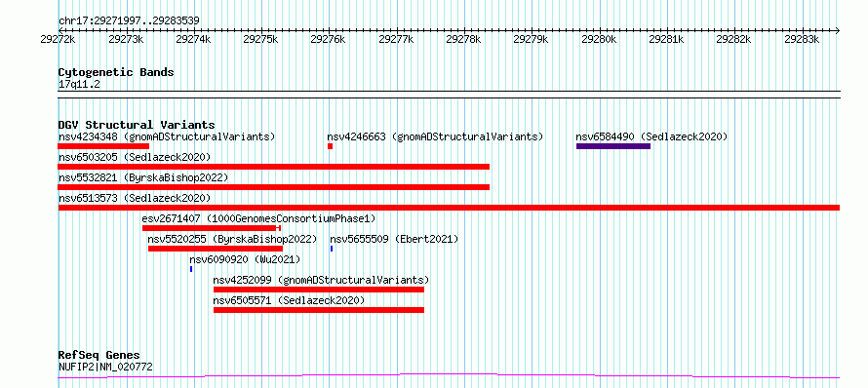This screenshot has height=388, width=868.
Task: Click esv2671407 1000GenomesConsortiumPhase1 label
Action: click(258, 218)
